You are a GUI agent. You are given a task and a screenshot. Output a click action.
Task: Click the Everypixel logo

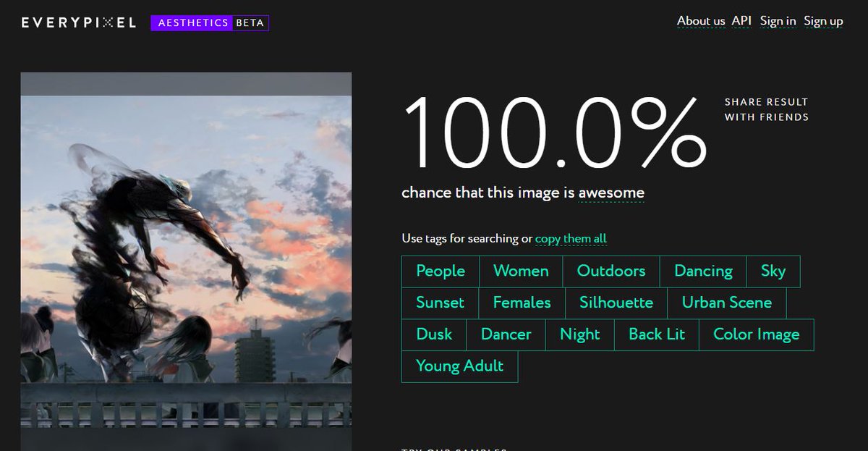click(x=78, y=22)
